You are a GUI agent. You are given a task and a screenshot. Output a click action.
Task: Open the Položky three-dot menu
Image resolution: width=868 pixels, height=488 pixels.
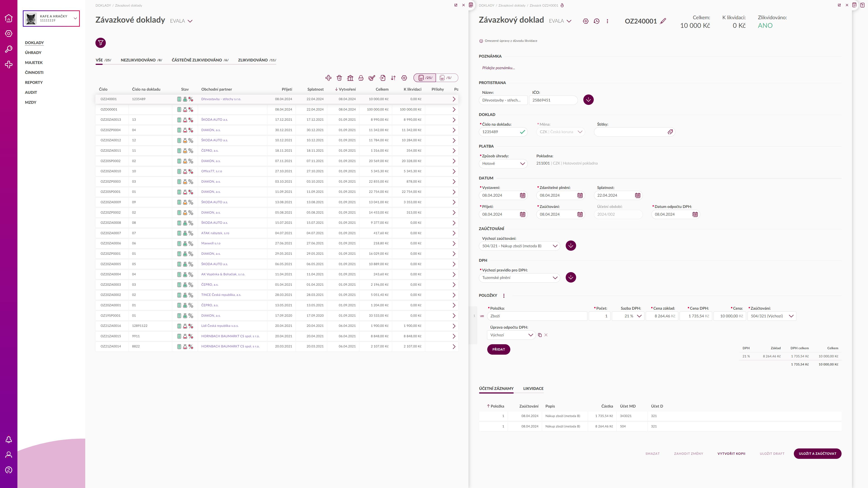[x=504, y=296]
